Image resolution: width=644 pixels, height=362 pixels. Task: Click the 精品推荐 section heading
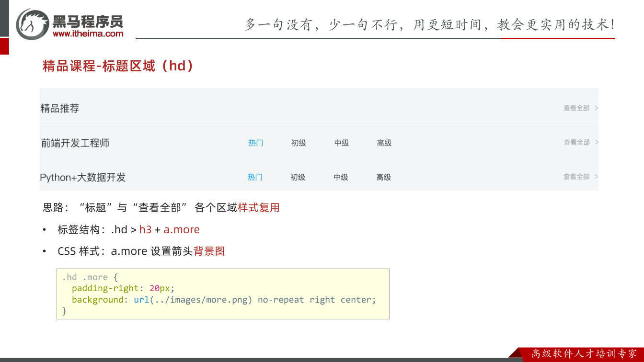pos(60,109)
